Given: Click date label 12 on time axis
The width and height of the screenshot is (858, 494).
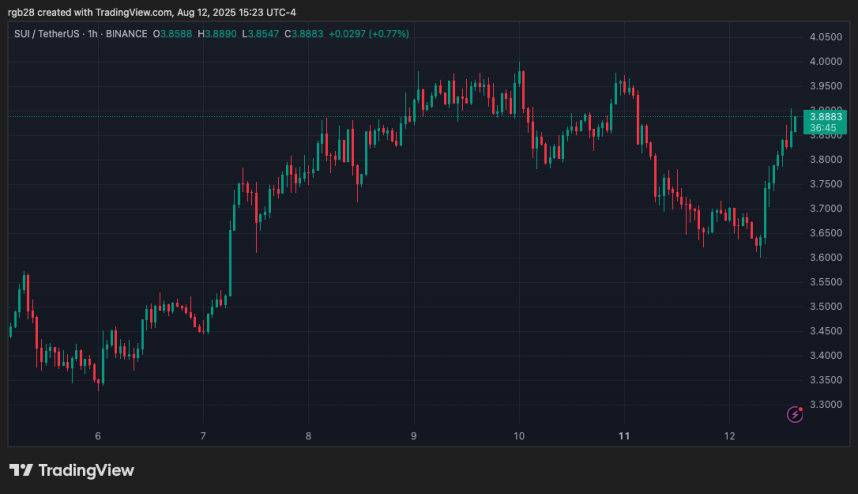Looking at the screenshot, I should (730, 436).
